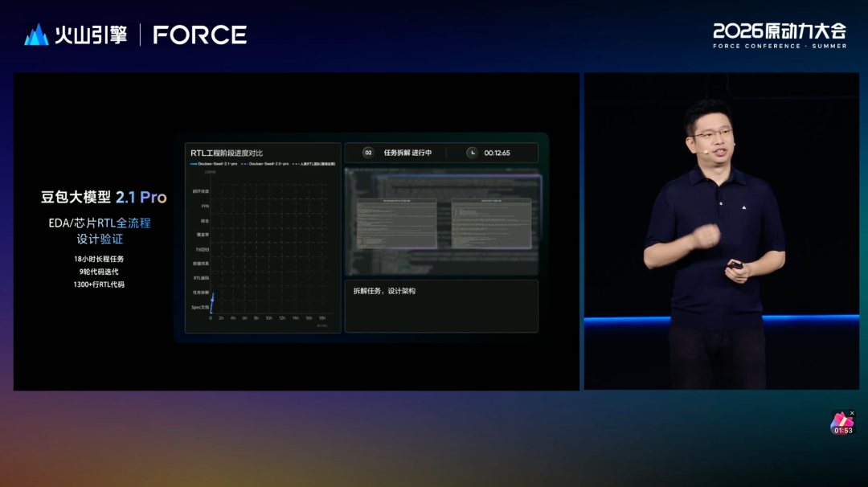The height and width of the screenshot is (487, 868).
Task: Click the Spec文档 axis label
Action: point(200,307)
